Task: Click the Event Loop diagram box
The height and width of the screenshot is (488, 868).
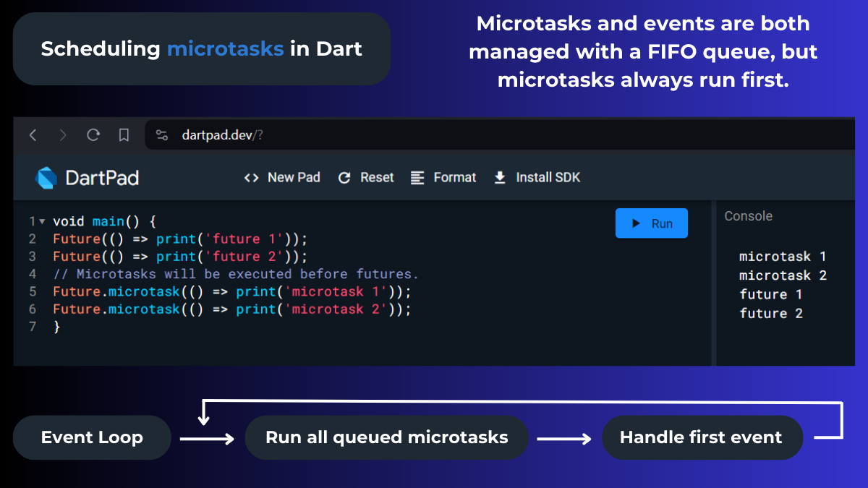Action: 92,437
